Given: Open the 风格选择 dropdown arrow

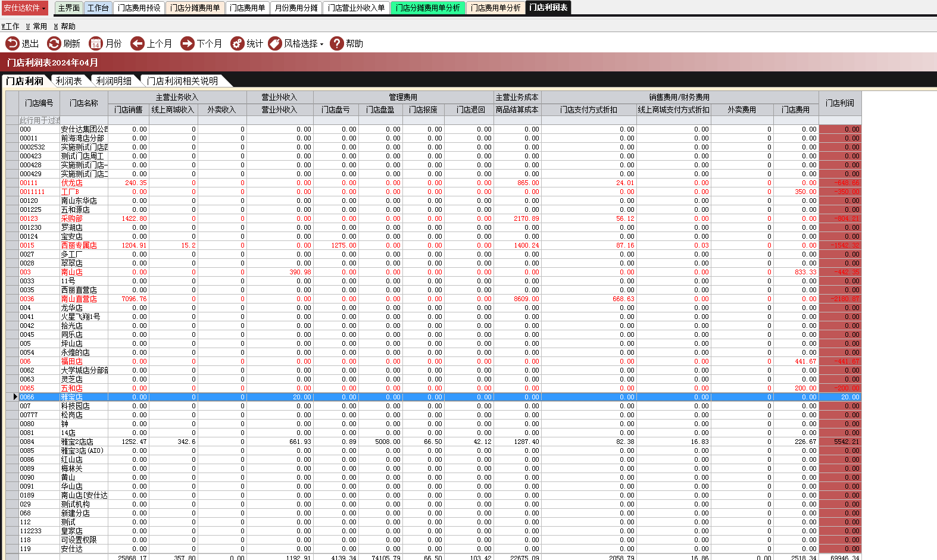Looking at the screenshot, I should [x=321, y=44].
